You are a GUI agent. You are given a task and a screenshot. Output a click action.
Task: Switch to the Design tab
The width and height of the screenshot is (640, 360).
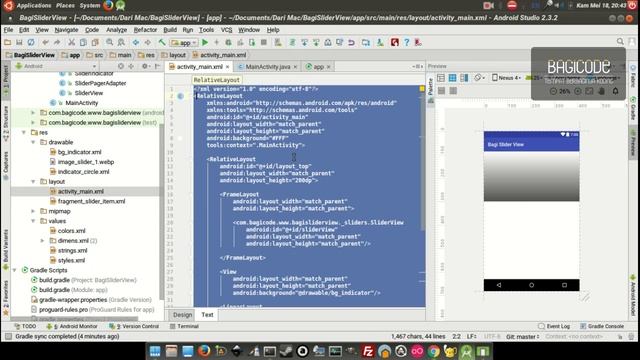click(x=182, y=315)
